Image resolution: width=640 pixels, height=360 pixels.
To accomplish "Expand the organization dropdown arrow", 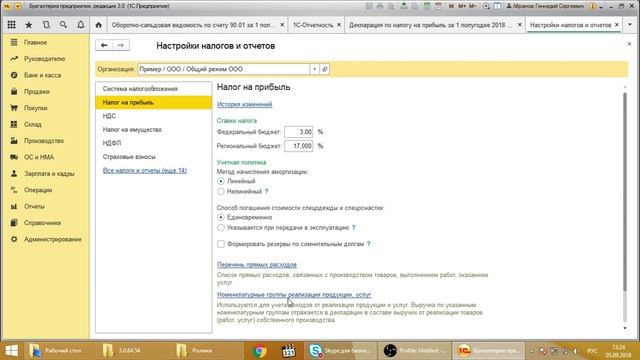I will click(x=314, y=69).
